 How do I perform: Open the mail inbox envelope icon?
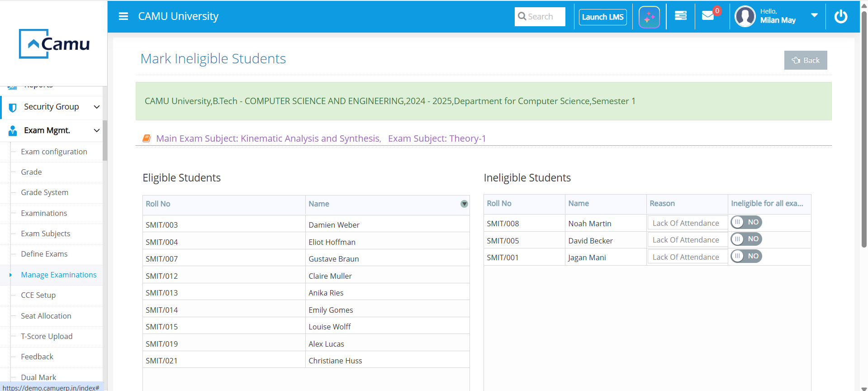(708, 16)
